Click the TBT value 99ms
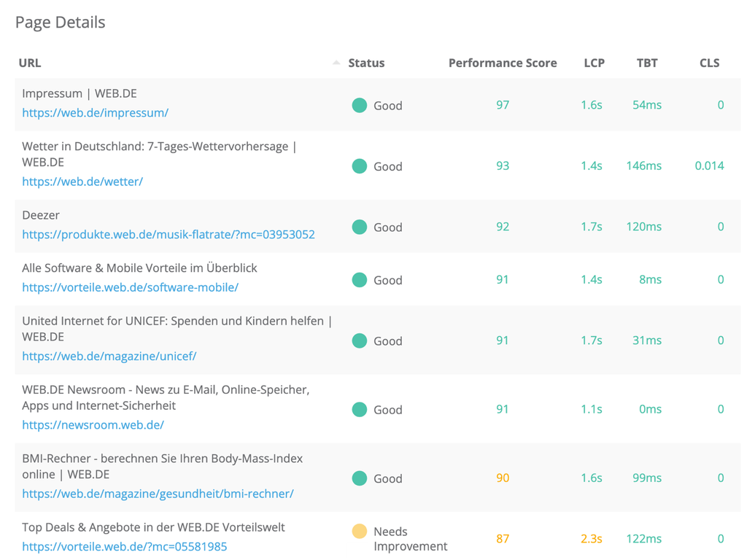 [x=647, y=478]
